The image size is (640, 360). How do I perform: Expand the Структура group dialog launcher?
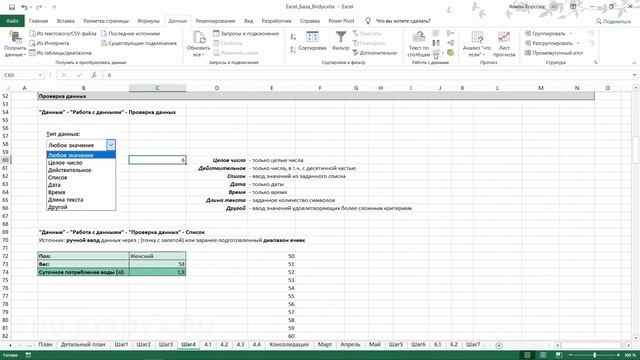tap(596, 62)
